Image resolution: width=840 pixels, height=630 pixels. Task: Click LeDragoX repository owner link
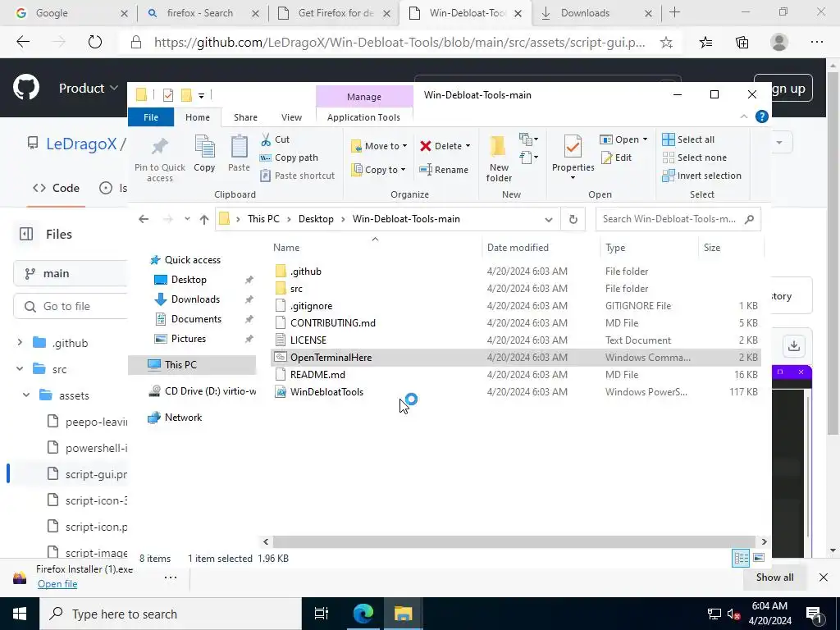[x=81, y=144]
